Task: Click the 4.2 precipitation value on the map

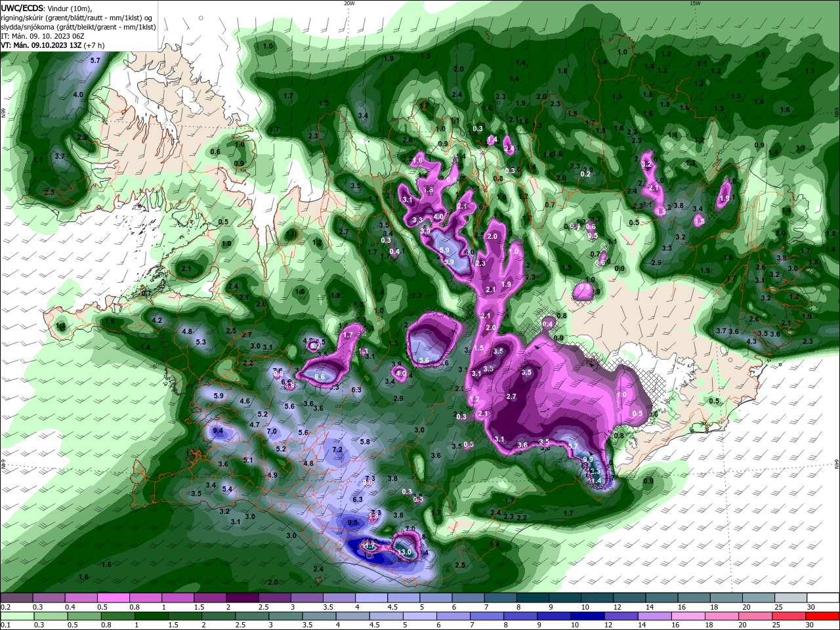Action: pyautogui.click(x=157, y=320)
